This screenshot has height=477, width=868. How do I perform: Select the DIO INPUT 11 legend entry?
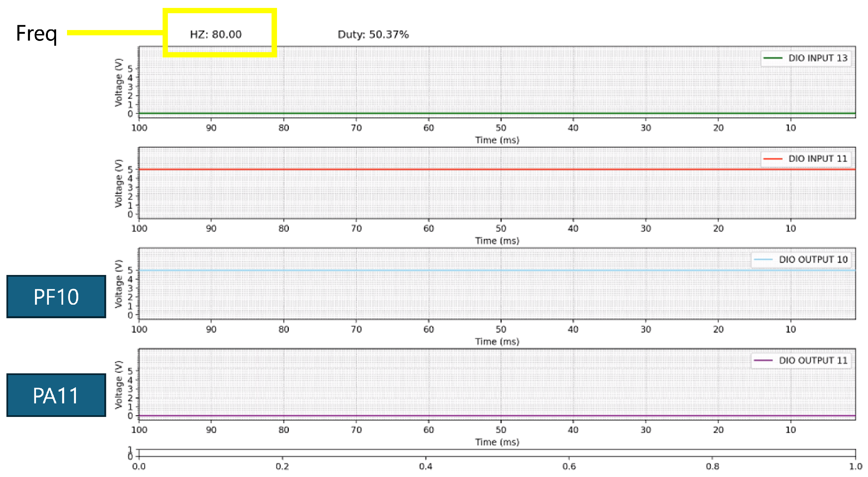point(817,159)
